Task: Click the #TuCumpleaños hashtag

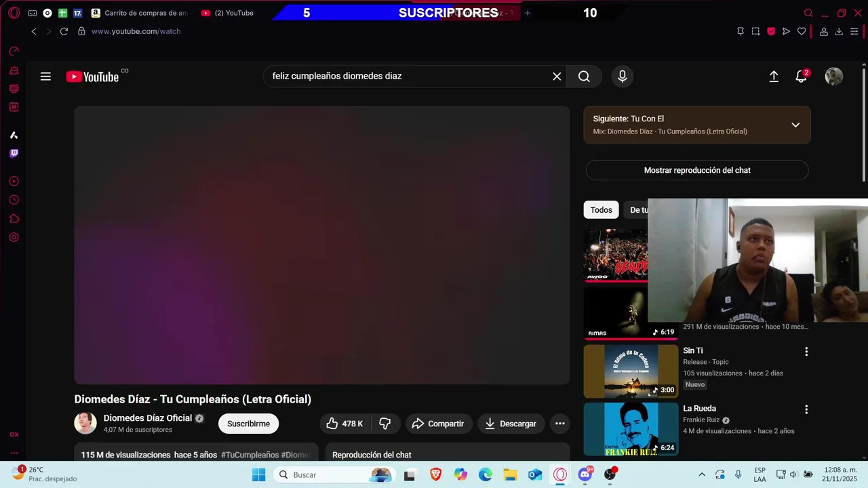Action: coord(250,455)
